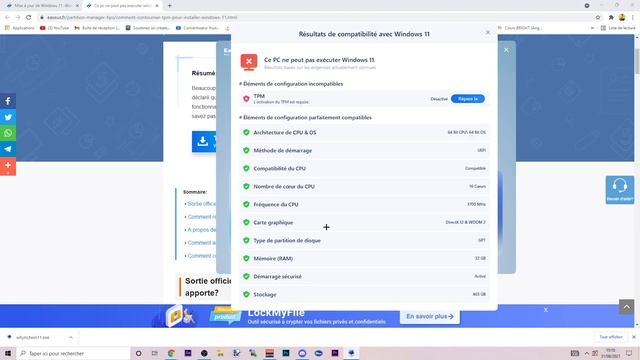
Task: Bookmark this page with star icon
Action: (x=598, y=17)
